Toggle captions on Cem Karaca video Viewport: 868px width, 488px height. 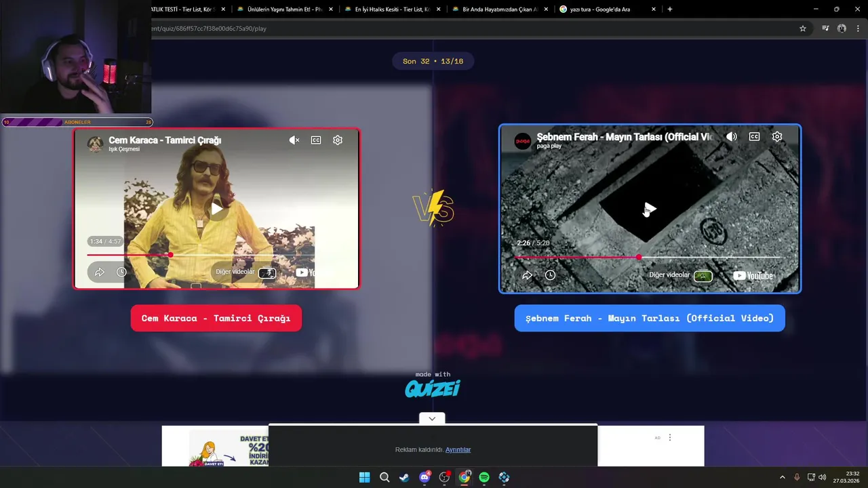pos(316,140)
